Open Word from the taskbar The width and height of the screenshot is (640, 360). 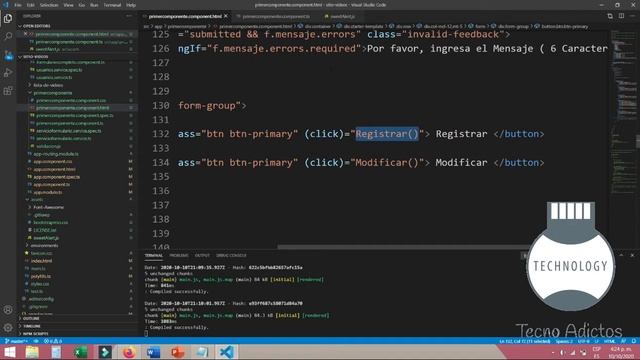click(153, 352)
